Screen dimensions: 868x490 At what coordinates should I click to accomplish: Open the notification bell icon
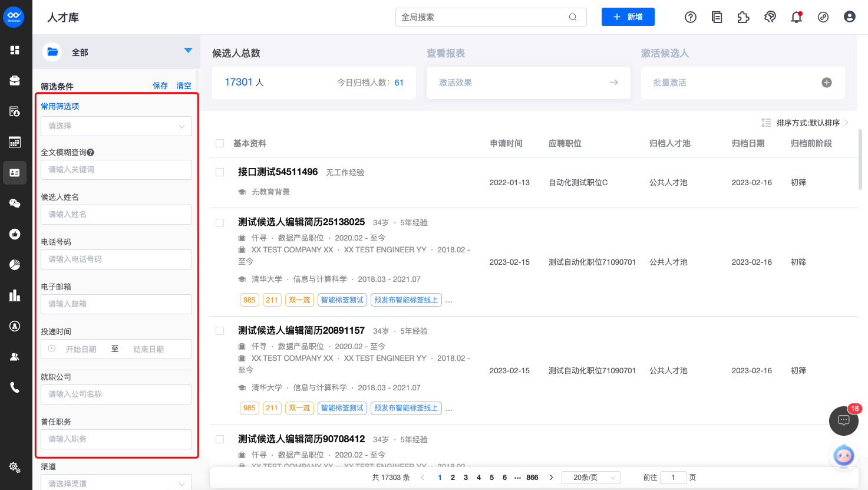point(797,17)
